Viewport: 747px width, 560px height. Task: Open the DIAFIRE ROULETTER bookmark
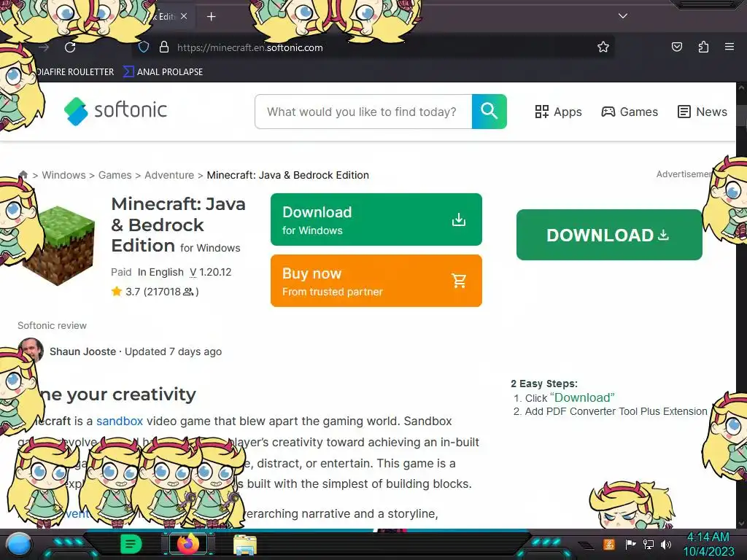[75, 72]
